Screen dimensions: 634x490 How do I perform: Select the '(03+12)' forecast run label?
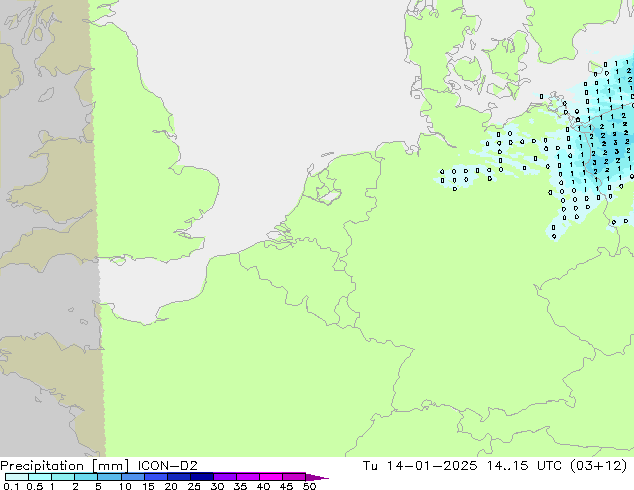(x=599, y=466)
